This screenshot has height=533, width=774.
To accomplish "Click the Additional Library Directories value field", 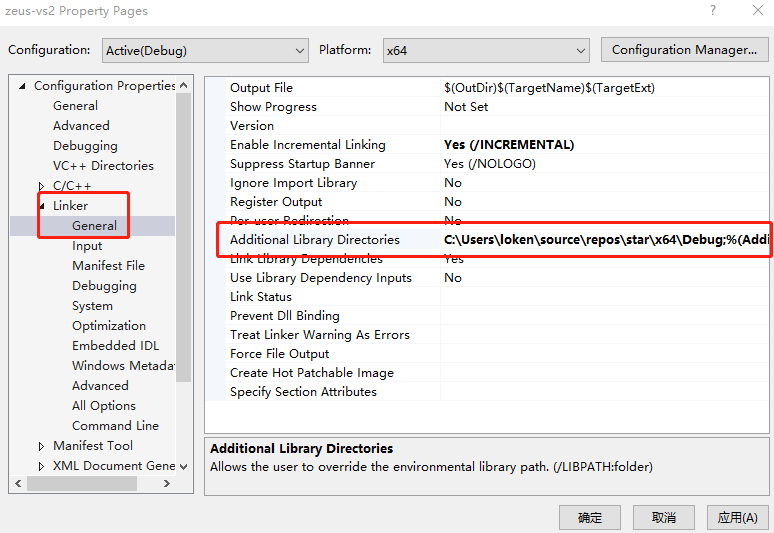I will [605, 240].
